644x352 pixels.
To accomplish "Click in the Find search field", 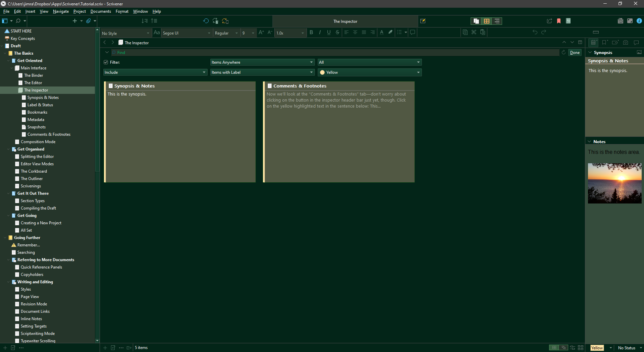I will click(335, 53).
